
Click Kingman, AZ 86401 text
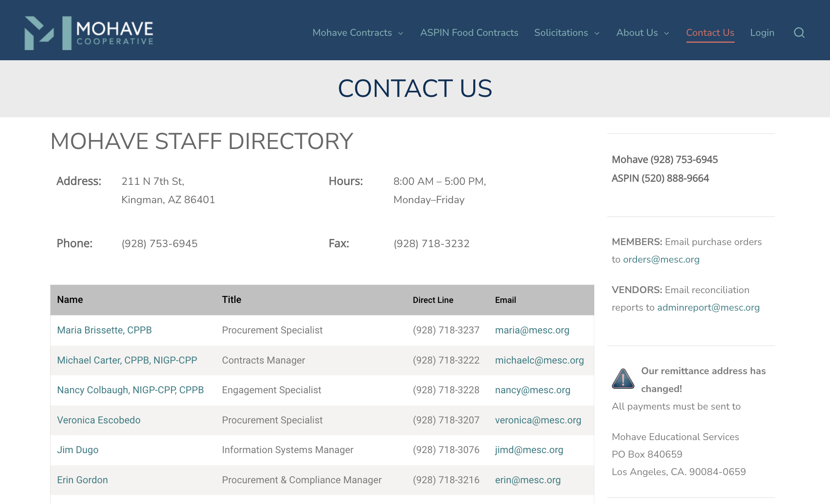[x=168, y=199]
